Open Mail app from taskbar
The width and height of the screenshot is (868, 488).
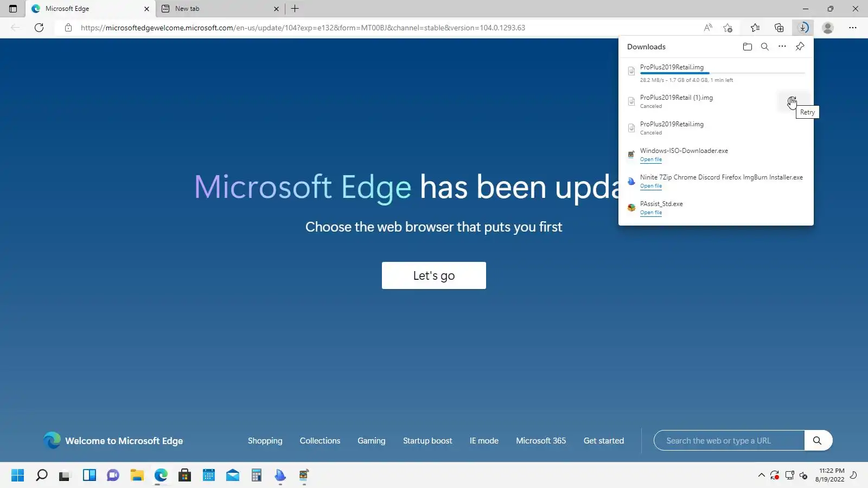[x=233, y=476]
